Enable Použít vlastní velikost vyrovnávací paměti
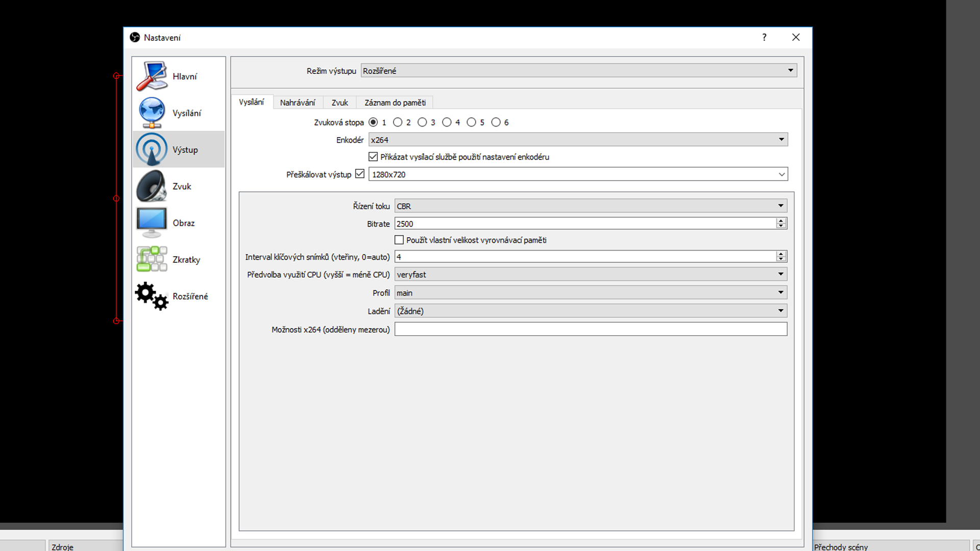Viewport: 980px width, 551px height. [399, 240]
